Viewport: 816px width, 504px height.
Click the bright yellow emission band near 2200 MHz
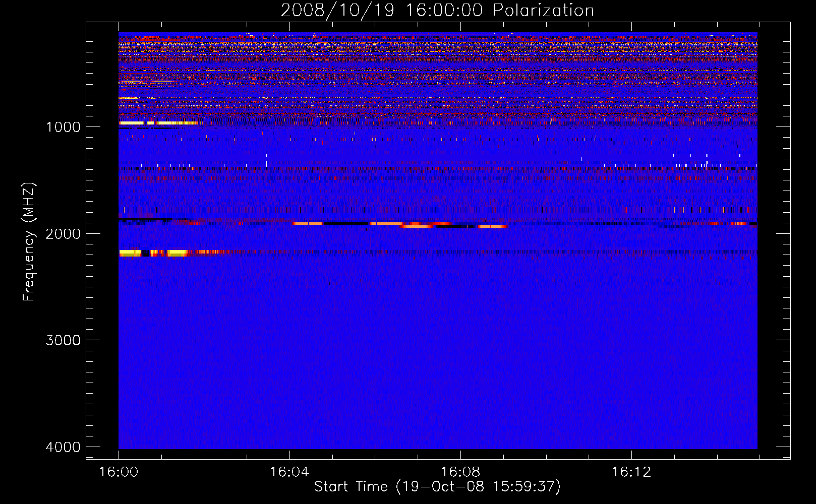coord(154,253)
